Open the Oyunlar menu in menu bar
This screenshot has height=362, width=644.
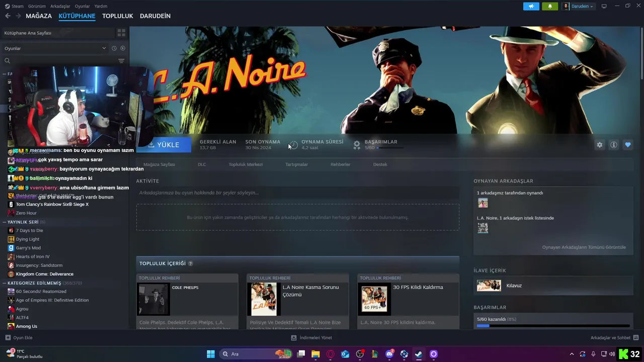pyautogui.click(x=82, y=6)
